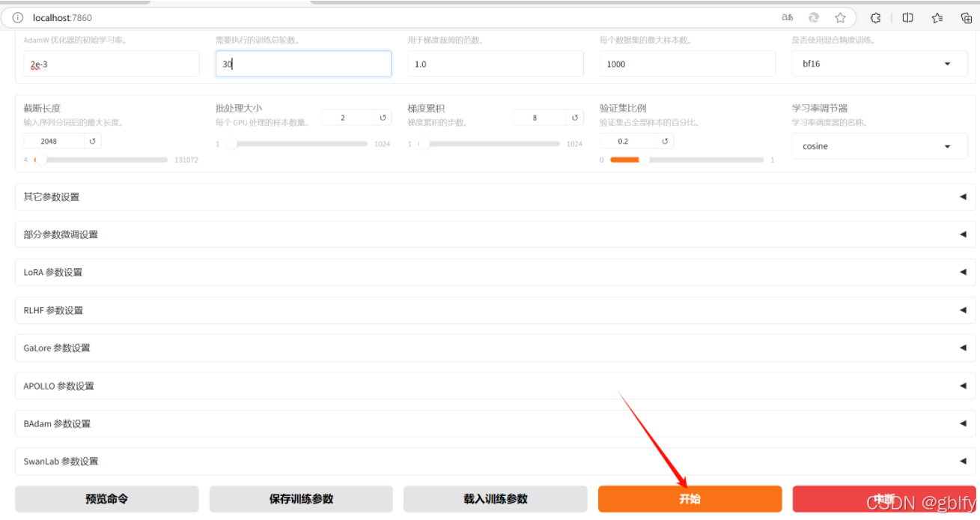
Task: Click the 梯度累积 number box
Action: coord(540,118)
